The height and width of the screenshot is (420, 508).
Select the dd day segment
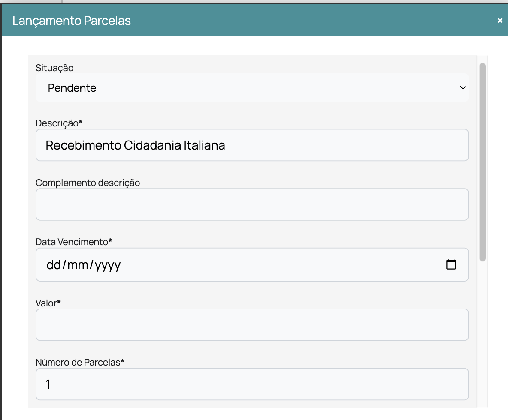[54, 265]
